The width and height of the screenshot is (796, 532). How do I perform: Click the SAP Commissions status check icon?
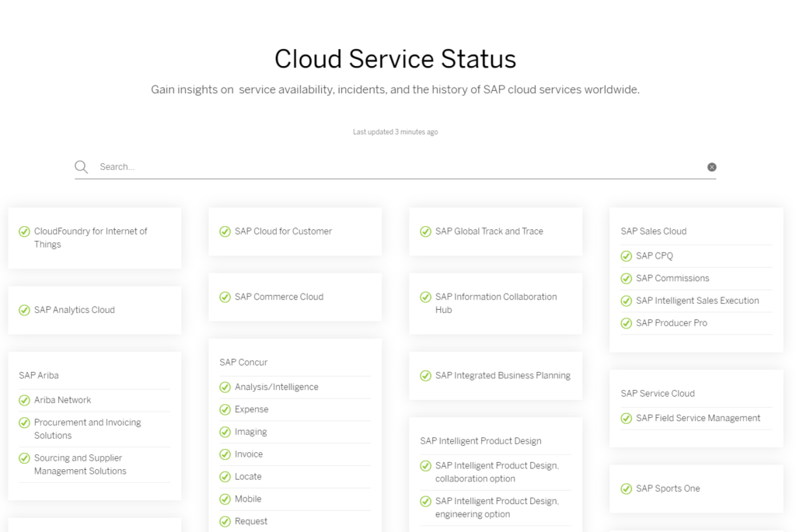click(627, 278)
